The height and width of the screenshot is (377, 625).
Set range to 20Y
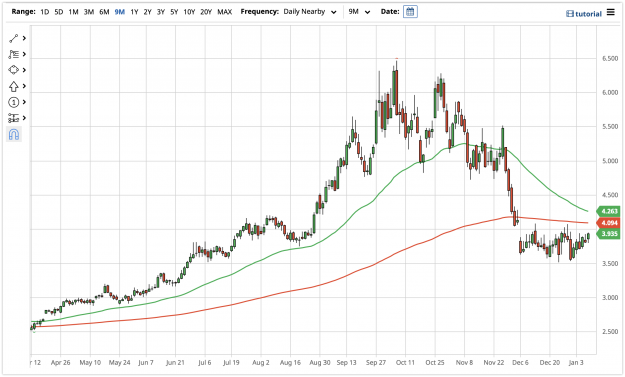206,12
